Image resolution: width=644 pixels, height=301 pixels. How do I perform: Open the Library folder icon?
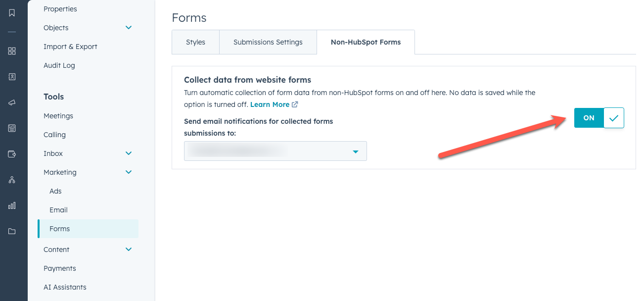12,231
